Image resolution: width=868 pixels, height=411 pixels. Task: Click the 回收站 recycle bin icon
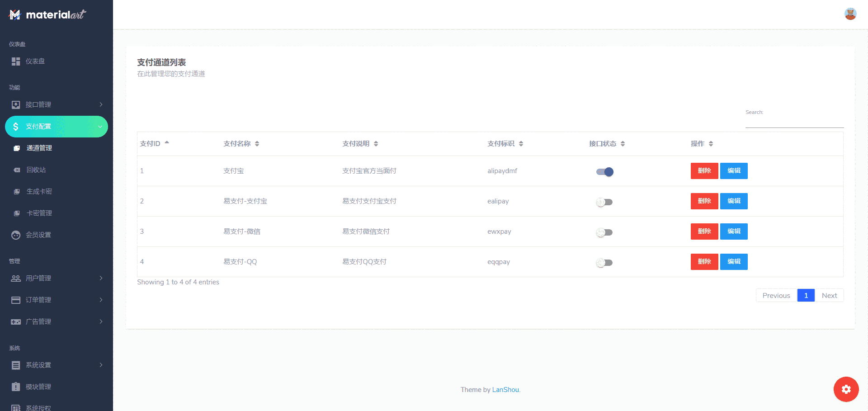coord(17,170)
